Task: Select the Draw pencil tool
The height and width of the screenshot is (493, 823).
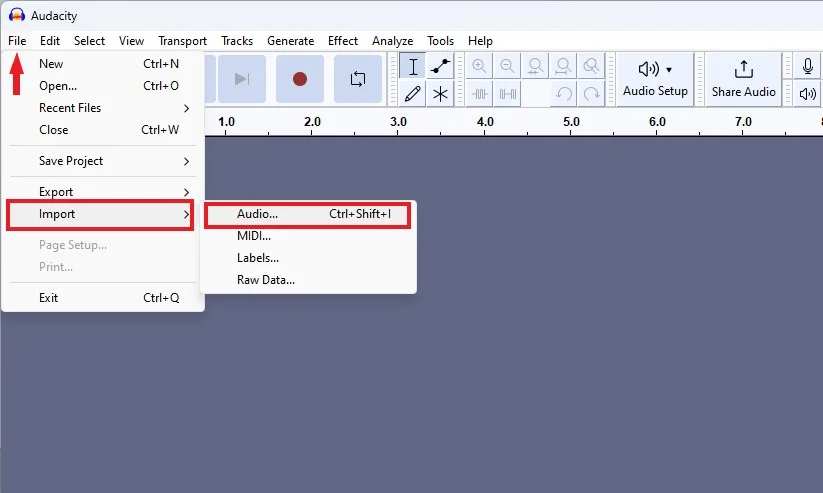Action: [x=413, y=94]
